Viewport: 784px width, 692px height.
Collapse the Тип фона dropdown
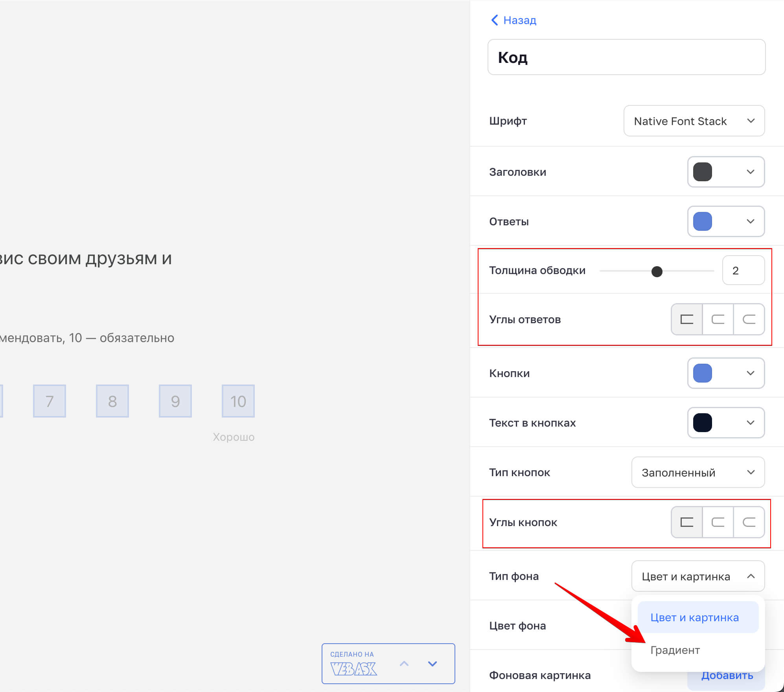pos(698,576)
